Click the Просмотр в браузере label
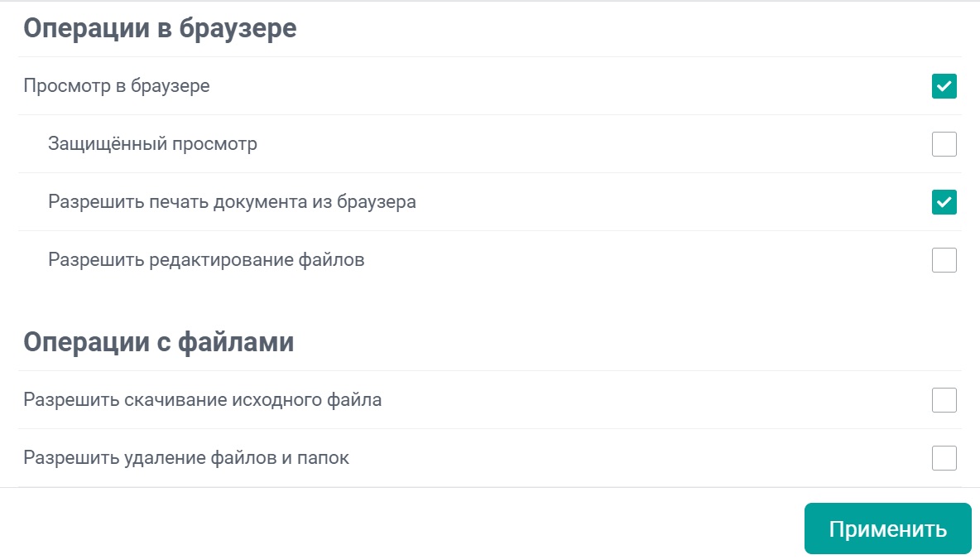Viewport: 980px width, 560px height. tap(117, 86)
